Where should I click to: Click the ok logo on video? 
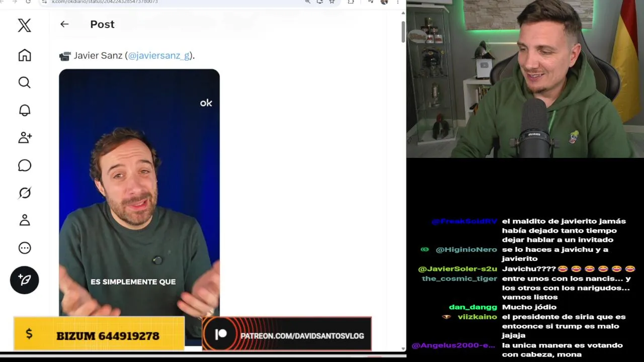click(x=206, y=103)
